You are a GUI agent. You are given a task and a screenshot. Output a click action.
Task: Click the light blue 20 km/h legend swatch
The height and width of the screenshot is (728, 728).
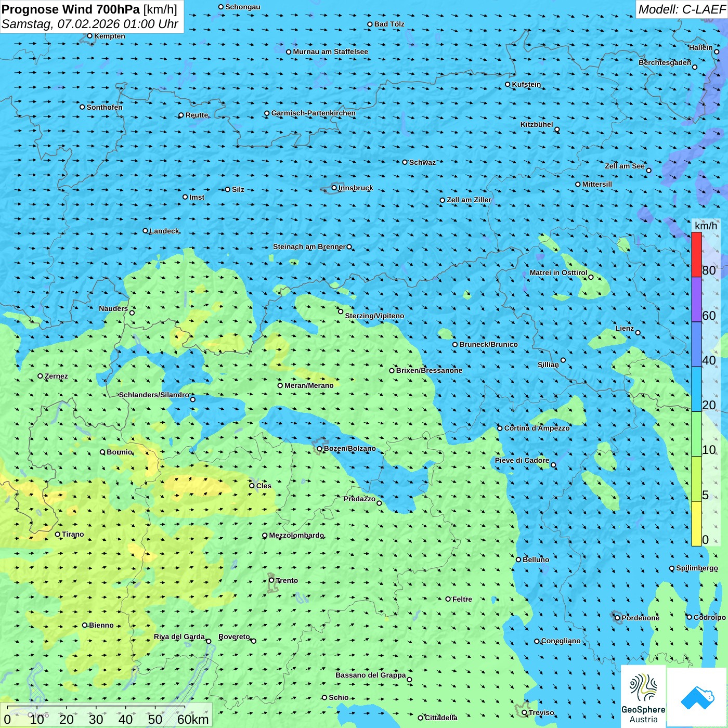[x=696, y=389]
